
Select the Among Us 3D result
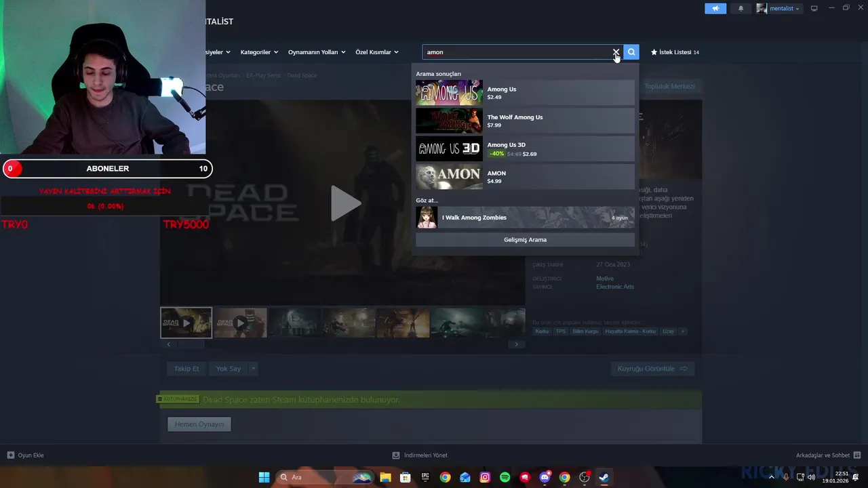click(x=525, y=149)
